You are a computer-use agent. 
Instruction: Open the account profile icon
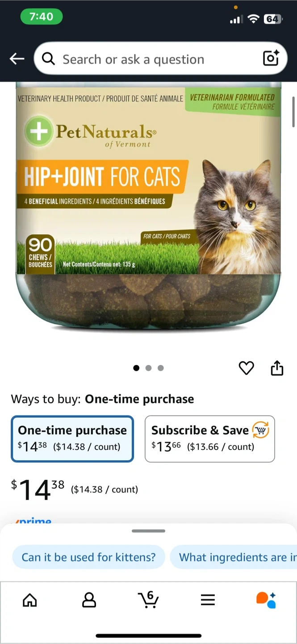pyautogui.click(x=89, y=600)
